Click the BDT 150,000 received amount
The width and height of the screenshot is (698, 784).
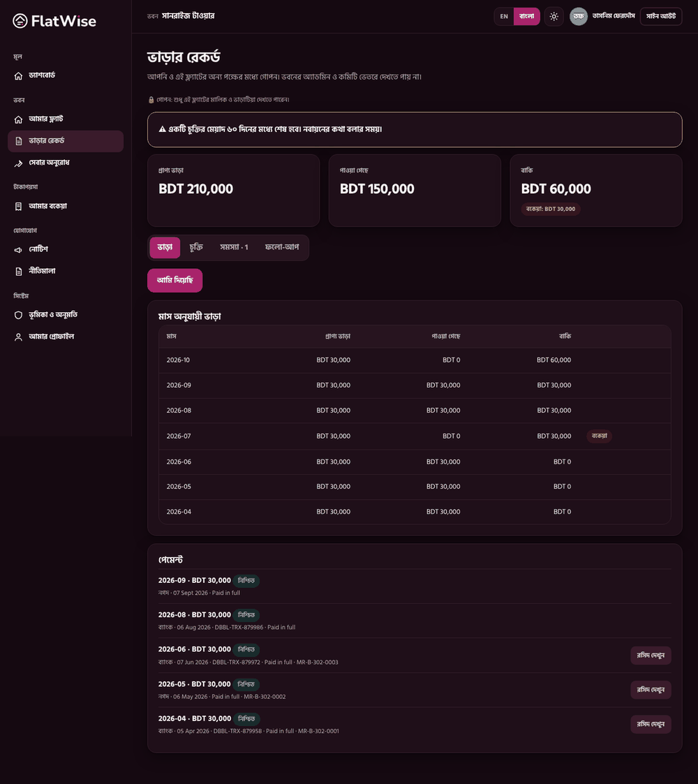[x=377, y=189]
